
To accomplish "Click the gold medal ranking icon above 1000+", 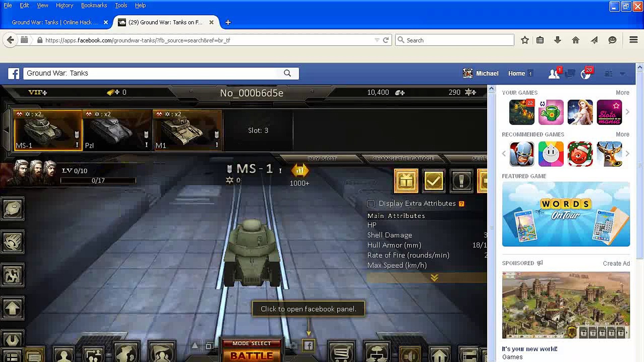I will point(300,171).
